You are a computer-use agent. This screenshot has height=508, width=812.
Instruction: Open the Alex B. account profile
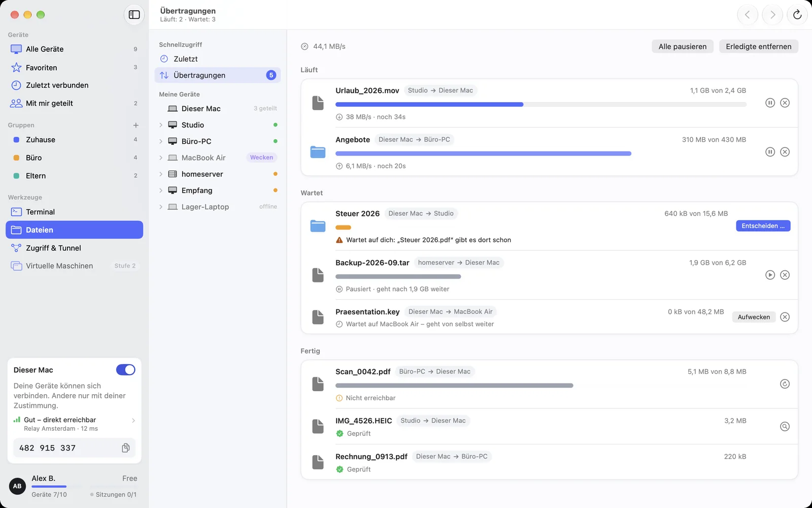pos(74,486)
